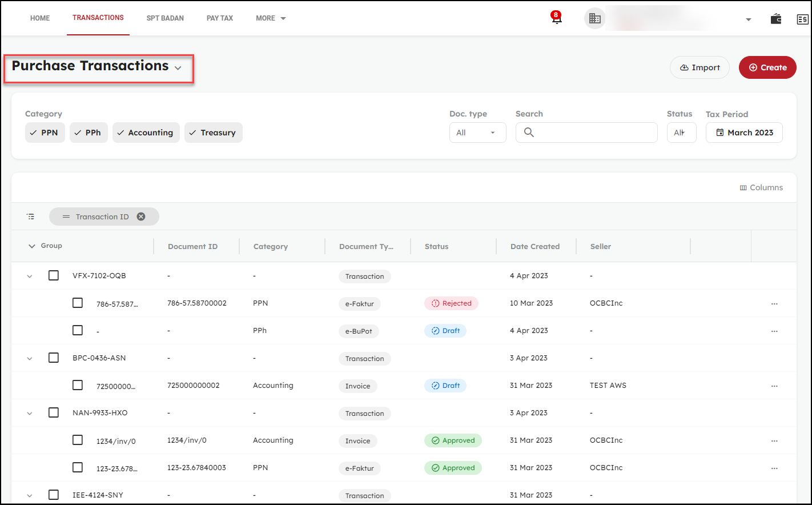Open the notifications bell icon
The width and height of the screenshot is (812, 505).
click(x=556, y=18)
